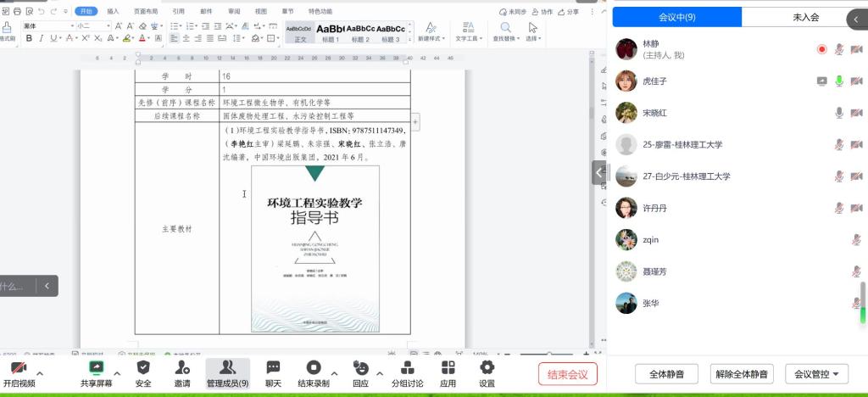868x397 pixels.
Task: Open the 聊天 chat icon
Action: (273, 367)
